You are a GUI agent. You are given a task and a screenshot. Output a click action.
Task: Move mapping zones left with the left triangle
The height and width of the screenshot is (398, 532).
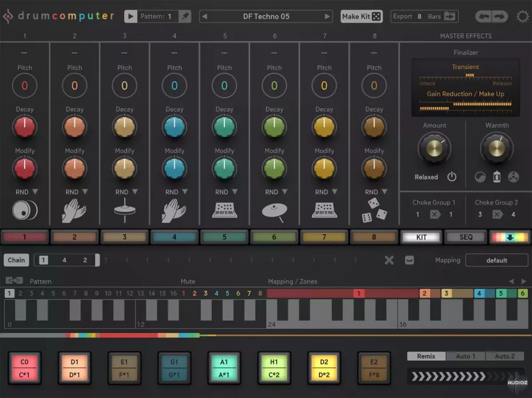tap(512, 281)
